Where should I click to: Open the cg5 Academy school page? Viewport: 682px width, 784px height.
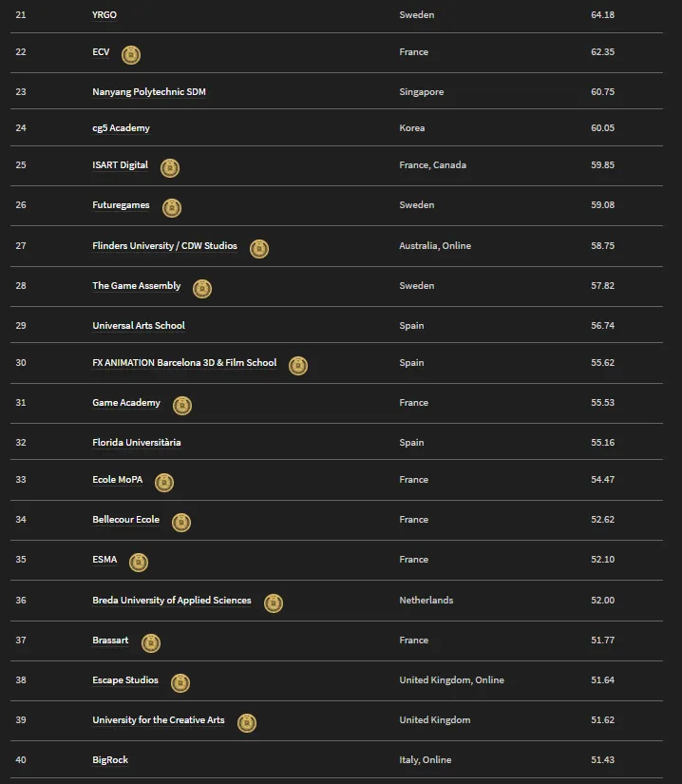point(121,128)
